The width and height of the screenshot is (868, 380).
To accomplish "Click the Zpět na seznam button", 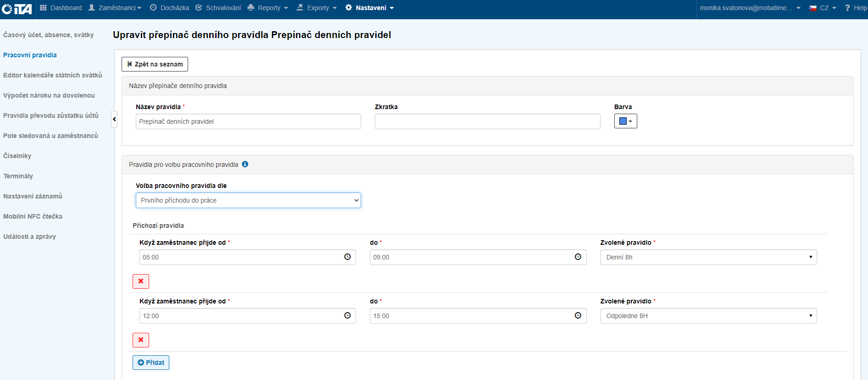I will pyautogui.click(x=155, y=64).
